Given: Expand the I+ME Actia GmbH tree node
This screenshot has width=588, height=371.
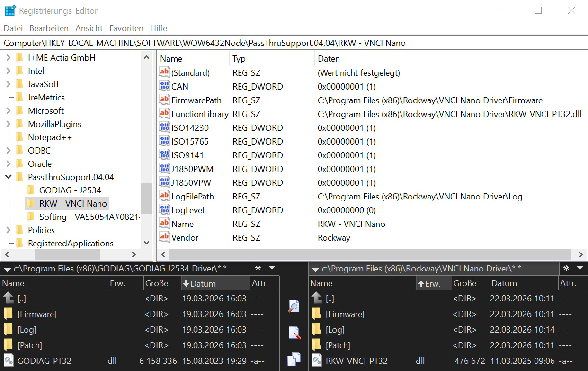Looking at the screenshot, I should [8, 57].
